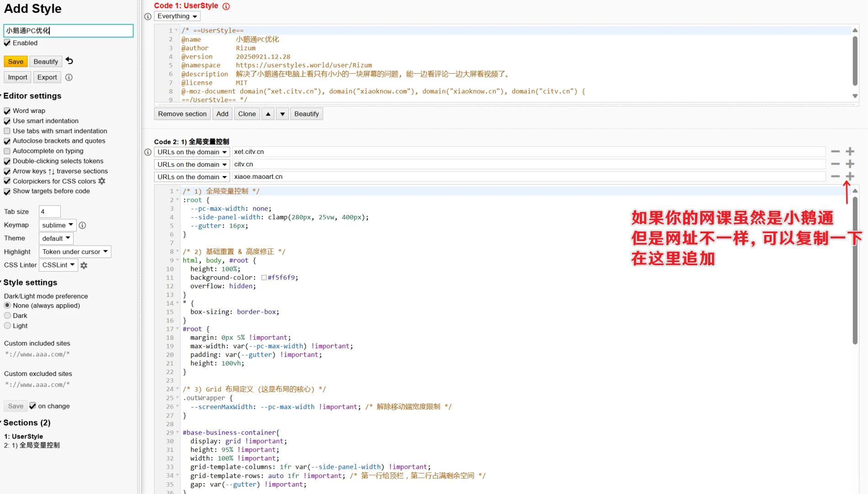Collapse the Editor settings section

coord(32,96)
